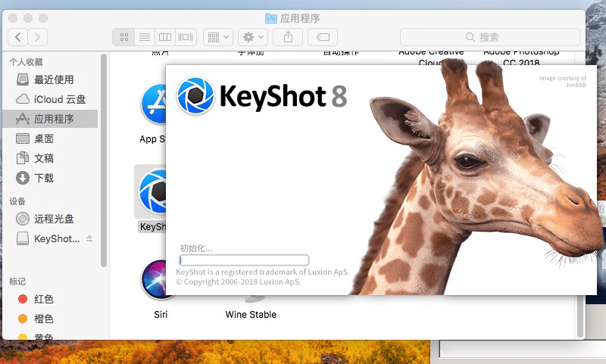The width and height of the screenshot is (606, 364).
Task: Click the Siri label
Action: 161,315
